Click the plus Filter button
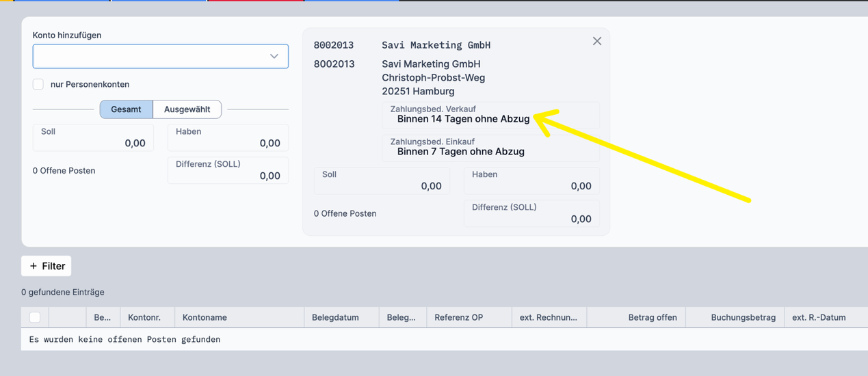868x376 pixels. 47,266
